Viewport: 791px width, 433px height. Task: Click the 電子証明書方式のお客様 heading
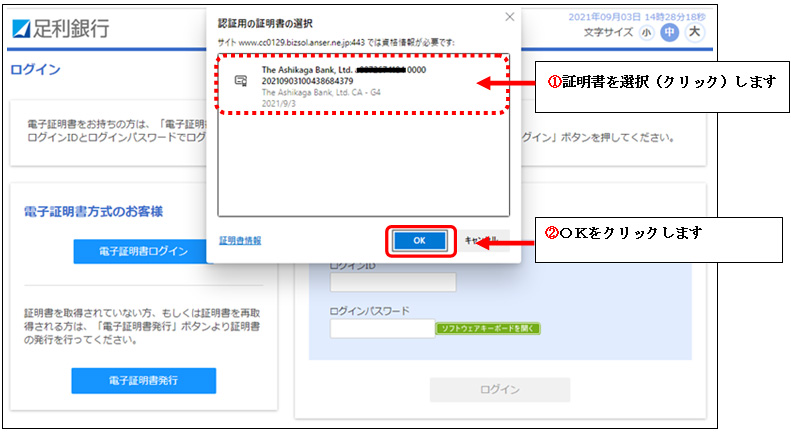coord(93,211)
